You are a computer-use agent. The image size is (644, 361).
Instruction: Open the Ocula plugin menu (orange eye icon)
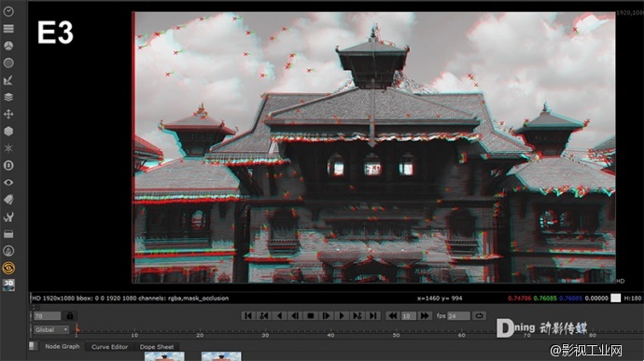[x=8, y=268]
